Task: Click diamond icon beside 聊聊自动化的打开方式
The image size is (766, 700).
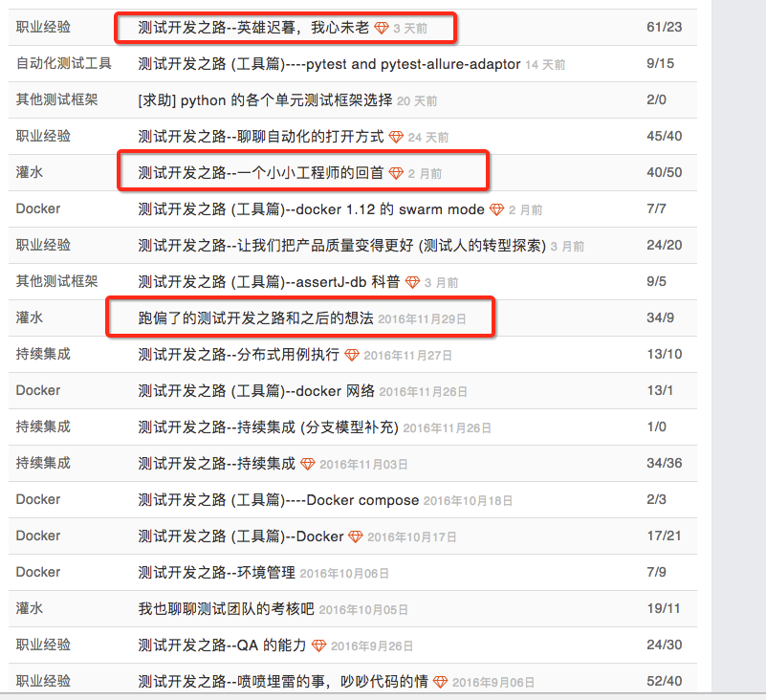Action: 396,138
